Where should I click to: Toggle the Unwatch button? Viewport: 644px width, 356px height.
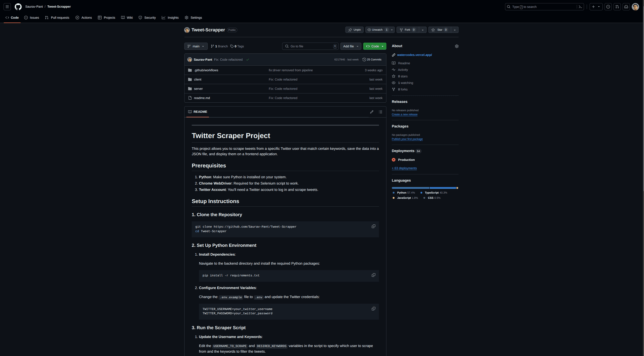pyautogui.click(x=377, y=30)
